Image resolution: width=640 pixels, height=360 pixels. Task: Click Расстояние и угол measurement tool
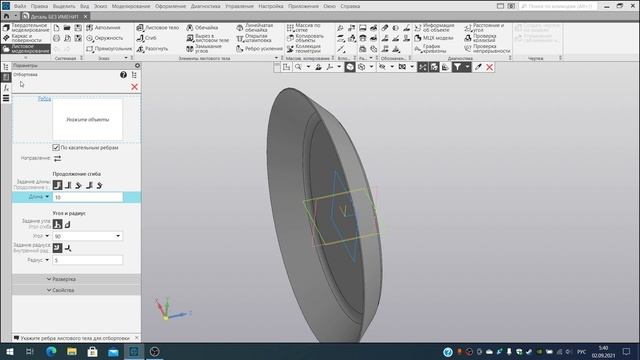coord(484,27)
